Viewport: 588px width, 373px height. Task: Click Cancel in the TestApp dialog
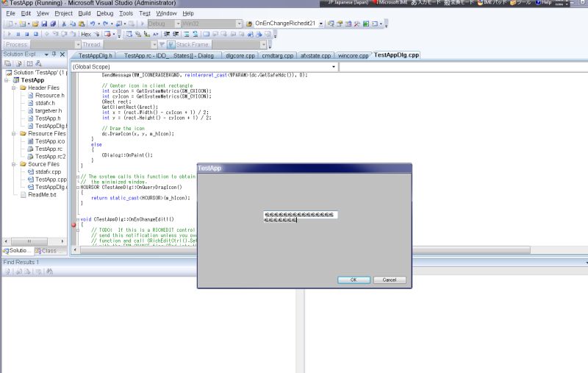(x=390, y=280)
